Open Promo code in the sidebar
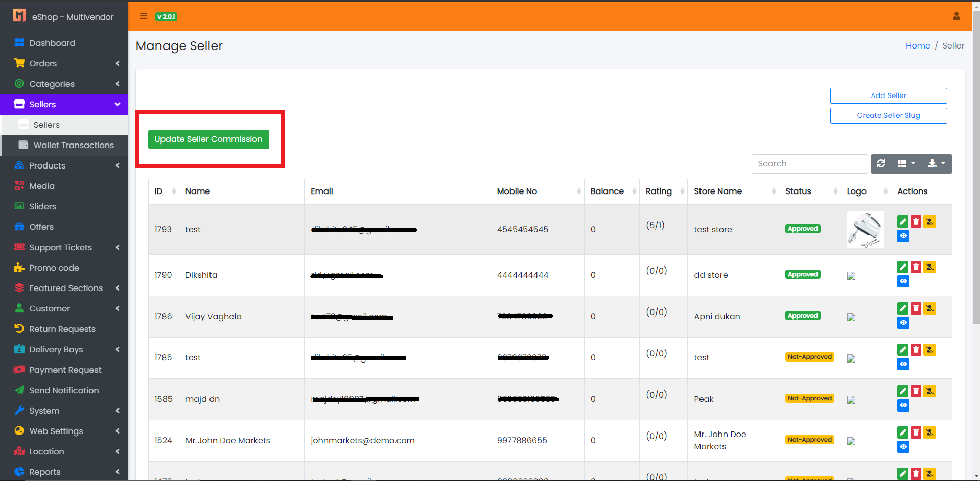980x481 pixels. point(64,268)
